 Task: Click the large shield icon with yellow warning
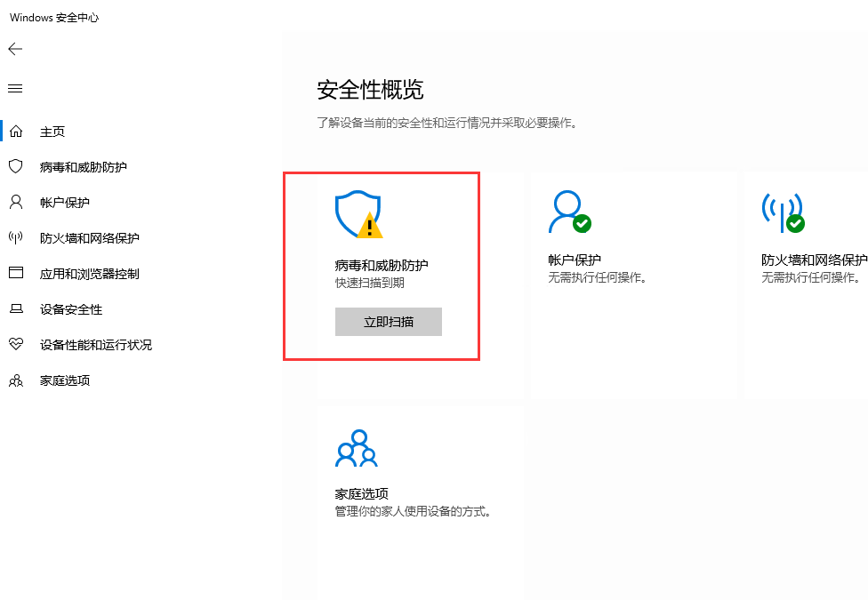(358, 214)
